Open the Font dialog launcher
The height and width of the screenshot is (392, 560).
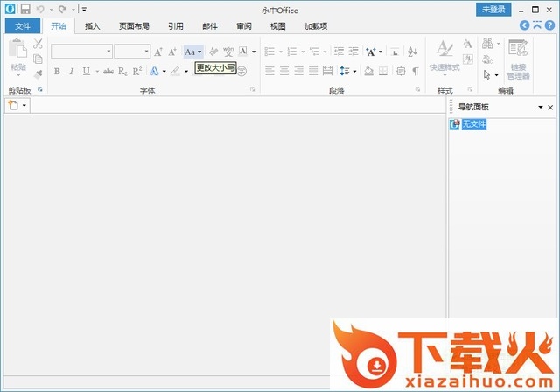click(253, 89)
